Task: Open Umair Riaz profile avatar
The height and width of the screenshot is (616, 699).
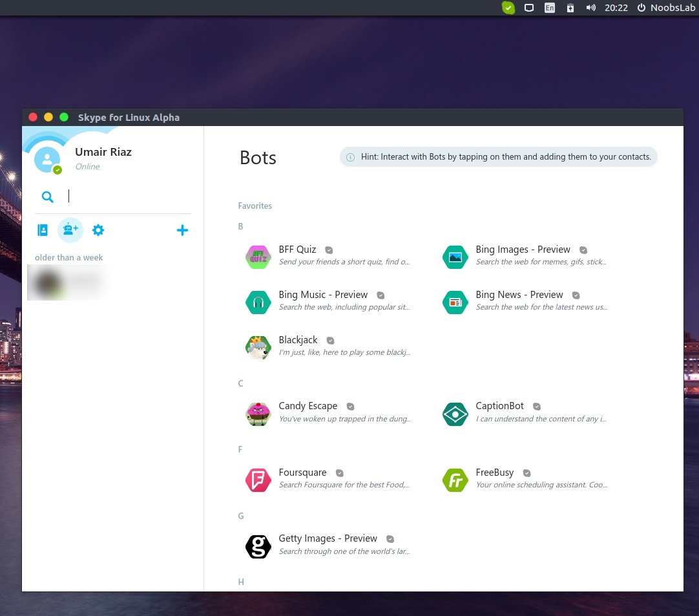Action: 47,160
